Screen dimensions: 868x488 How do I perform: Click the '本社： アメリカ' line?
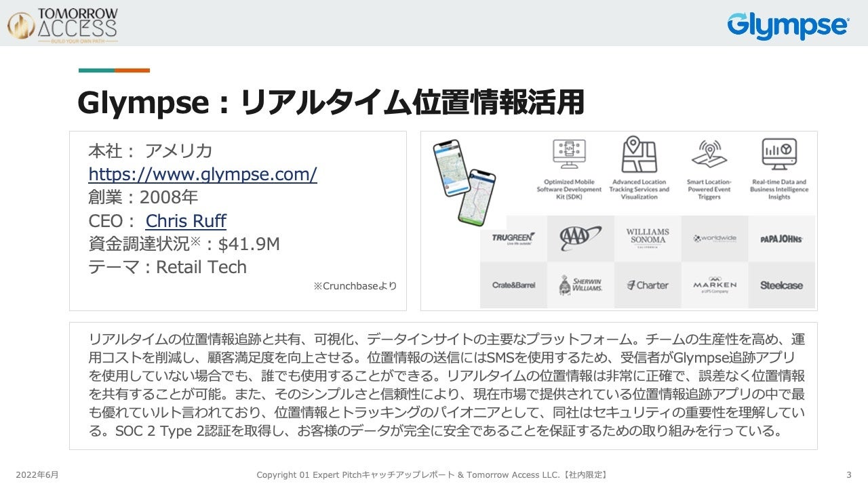151,151
